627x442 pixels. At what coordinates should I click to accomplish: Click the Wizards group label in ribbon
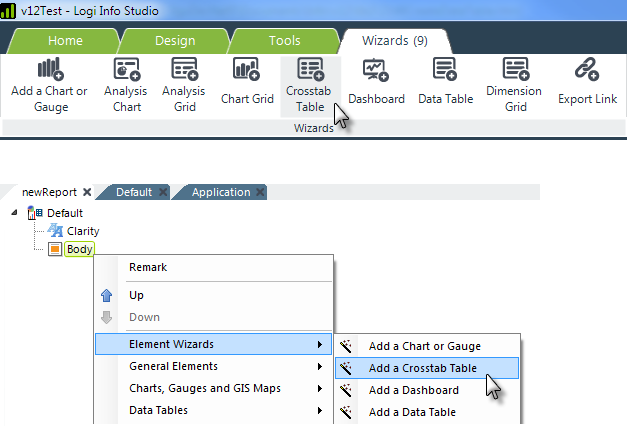(314, 128)
